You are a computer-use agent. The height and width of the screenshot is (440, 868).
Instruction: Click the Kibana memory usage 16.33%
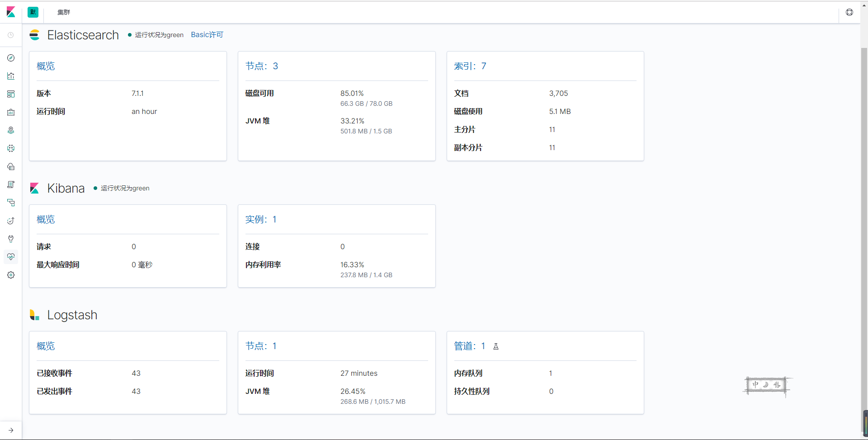(352, 265)
